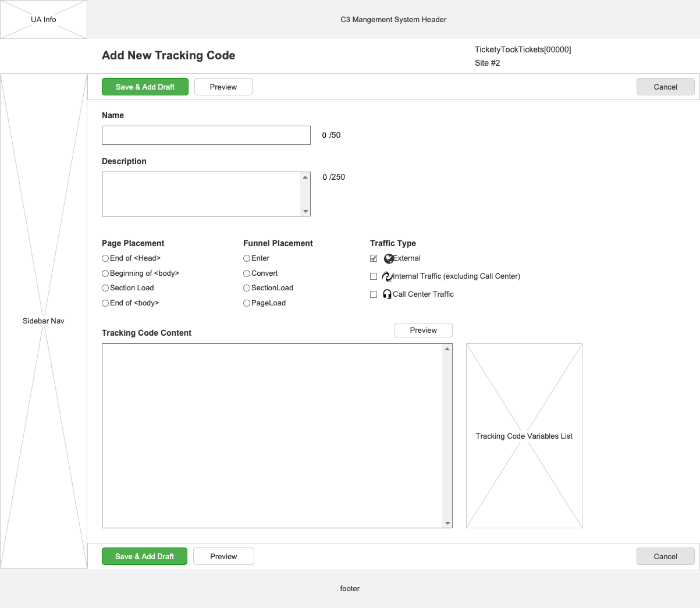The image size is (700, 608).
Task: Focus the Name input field
Action: click(x=206, y=135)
